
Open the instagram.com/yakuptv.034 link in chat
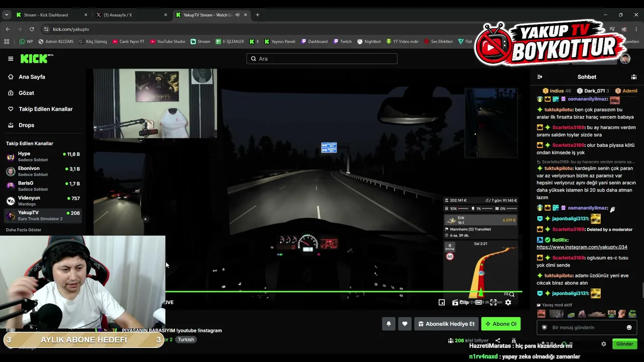[x=582, y=247]
